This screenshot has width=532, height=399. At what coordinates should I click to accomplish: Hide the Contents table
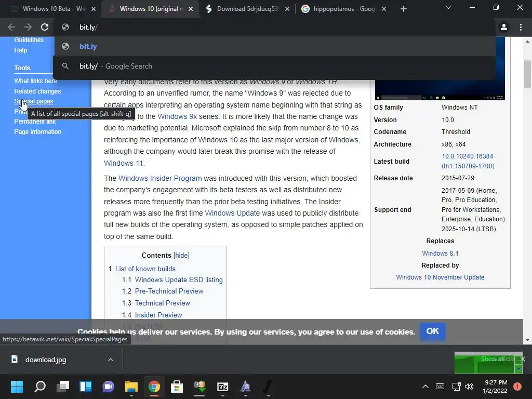[x=181, y=255]
